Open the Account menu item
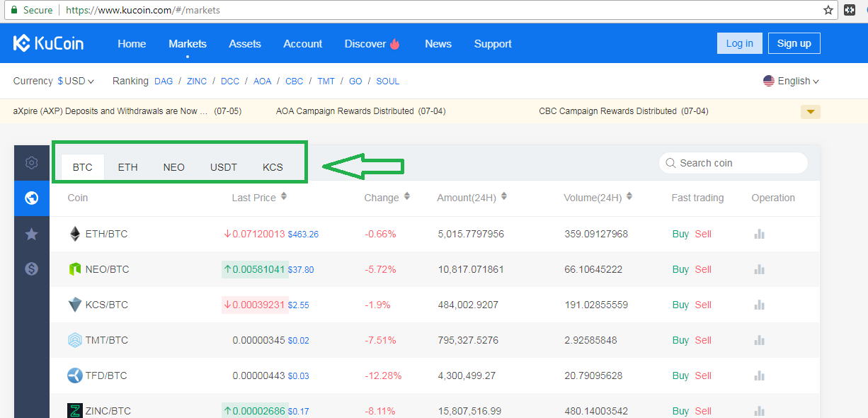Viewport: 868px width, 418px height. [x=303, y=43]
